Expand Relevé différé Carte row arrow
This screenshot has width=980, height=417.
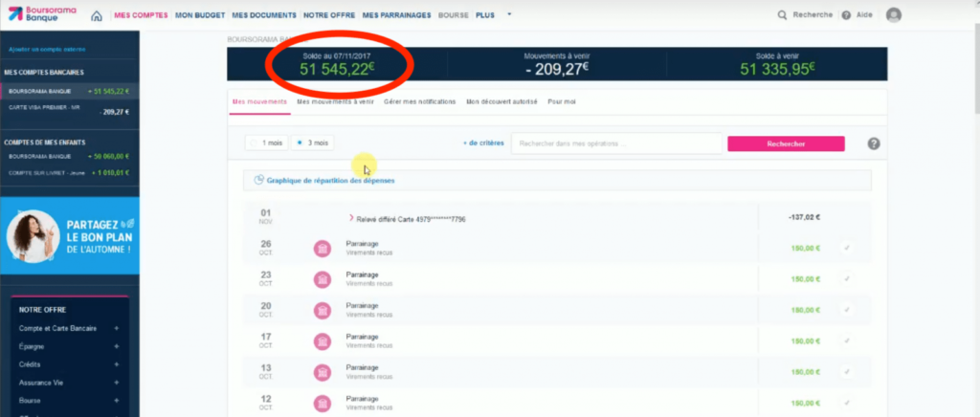(351, 218)
